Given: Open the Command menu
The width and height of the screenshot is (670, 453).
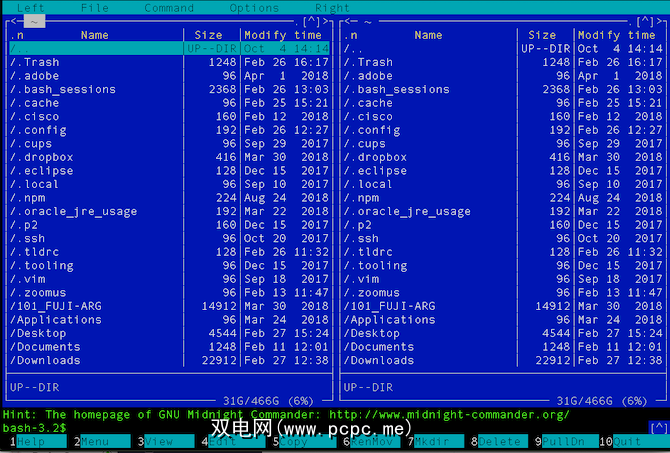Looking at the screenshot, I should click(169, 7).
